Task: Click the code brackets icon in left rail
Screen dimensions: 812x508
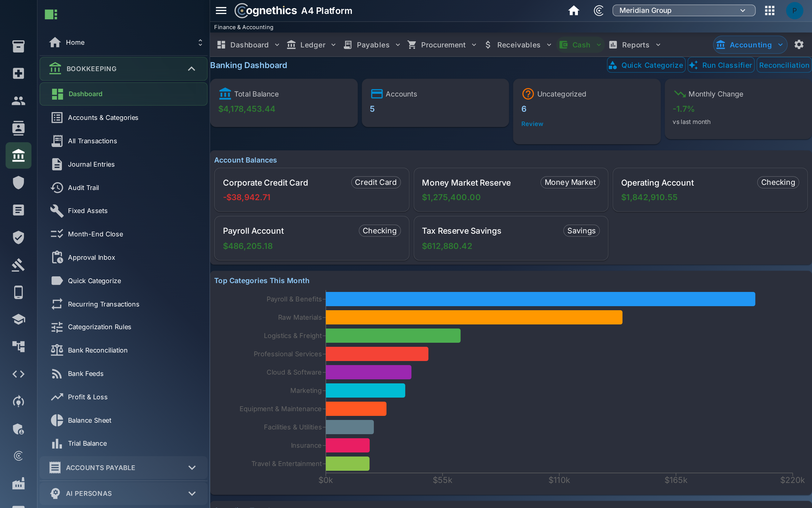Action: coord(18,374)
